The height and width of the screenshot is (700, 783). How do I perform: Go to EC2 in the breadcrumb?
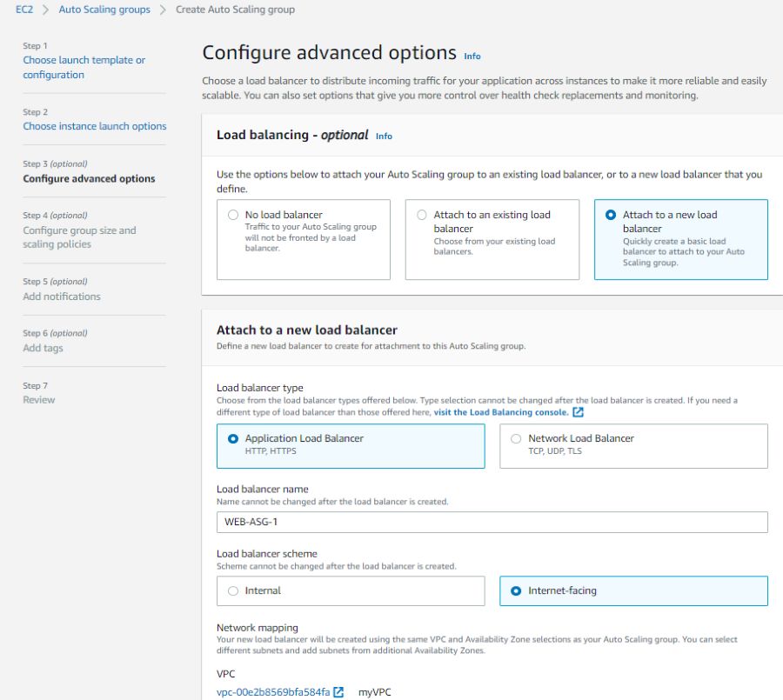click(x=24, y=10)
